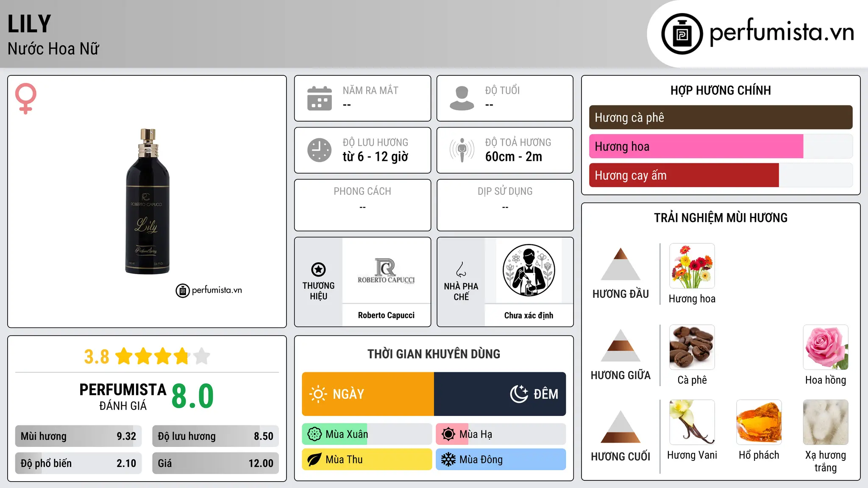
Task: Click the pyramid icon above Hương giữa
Action: pos(620,345)
